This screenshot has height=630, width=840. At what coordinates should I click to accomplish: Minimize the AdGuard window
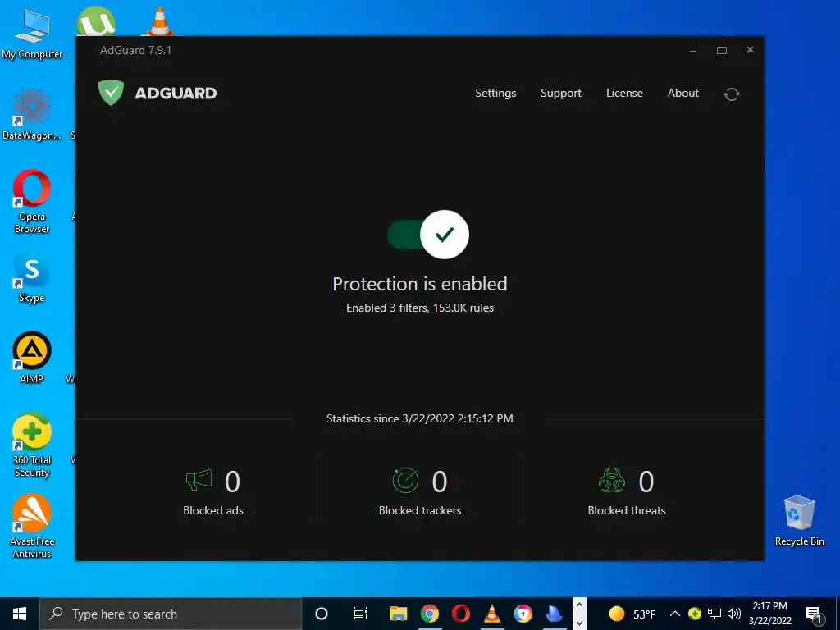(693, 50)
